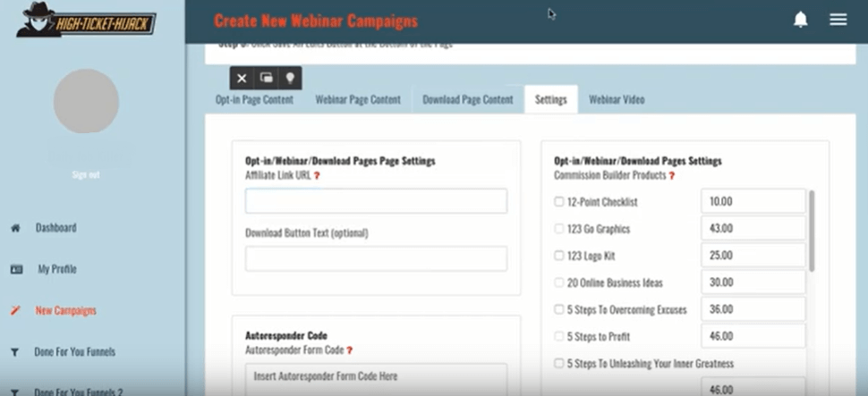Viewport: 868px width, 396px height.
Task: Open New Campaigns in the sidebar
Action: pyautogui.click(x=66, y=310)
